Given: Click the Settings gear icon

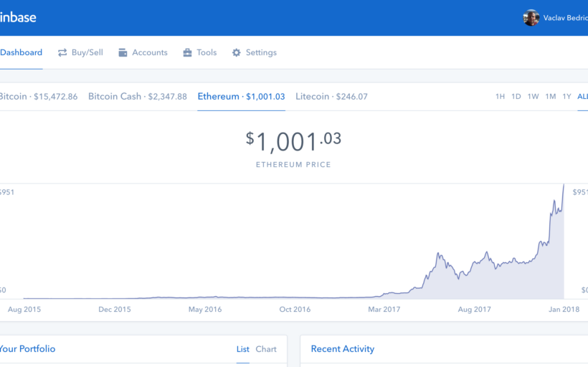Looking at the screenshot, I should [x=236, y=52].
